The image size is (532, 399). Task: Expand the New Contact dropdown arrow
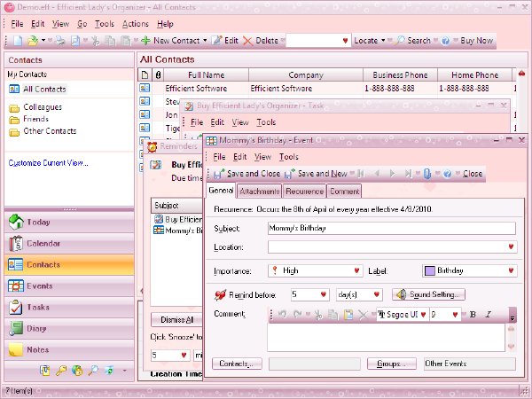[205, 41]
